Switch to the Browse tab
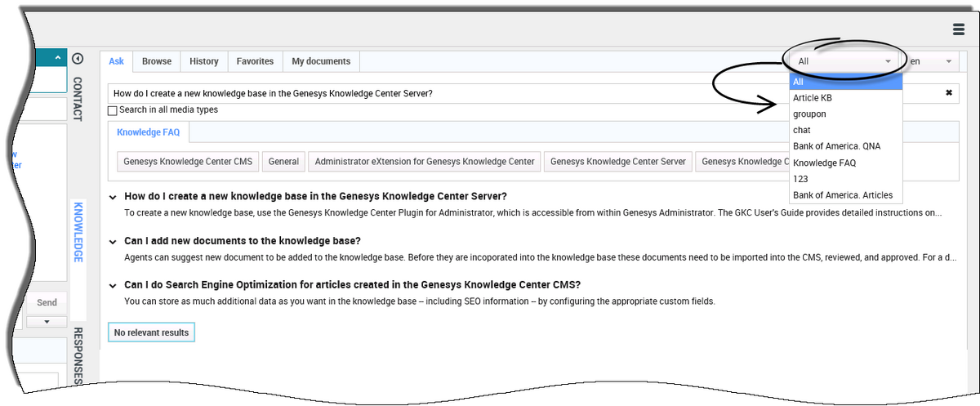Image resolution: width=980 pixels, height=406 pixels. [157, 61]
